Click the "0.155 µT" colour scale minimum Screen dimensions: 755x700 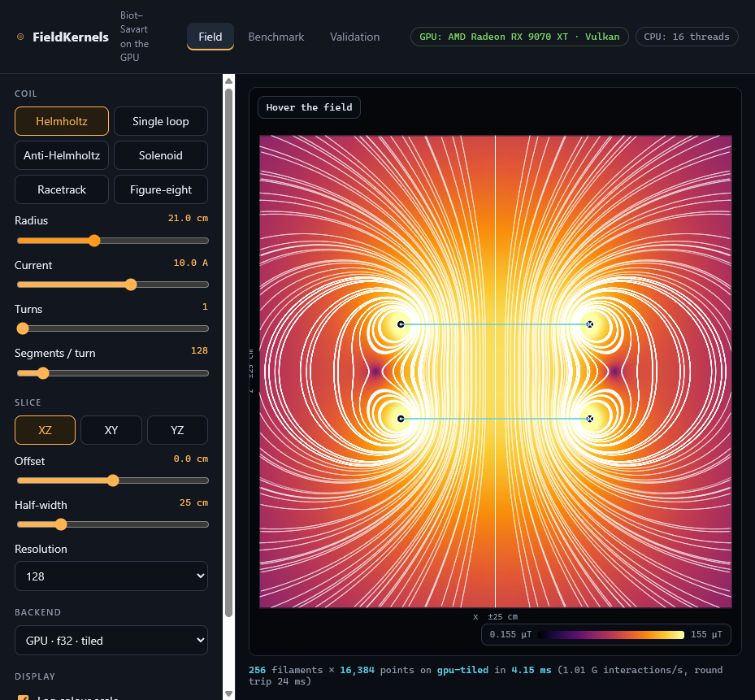tap(510, 634)
